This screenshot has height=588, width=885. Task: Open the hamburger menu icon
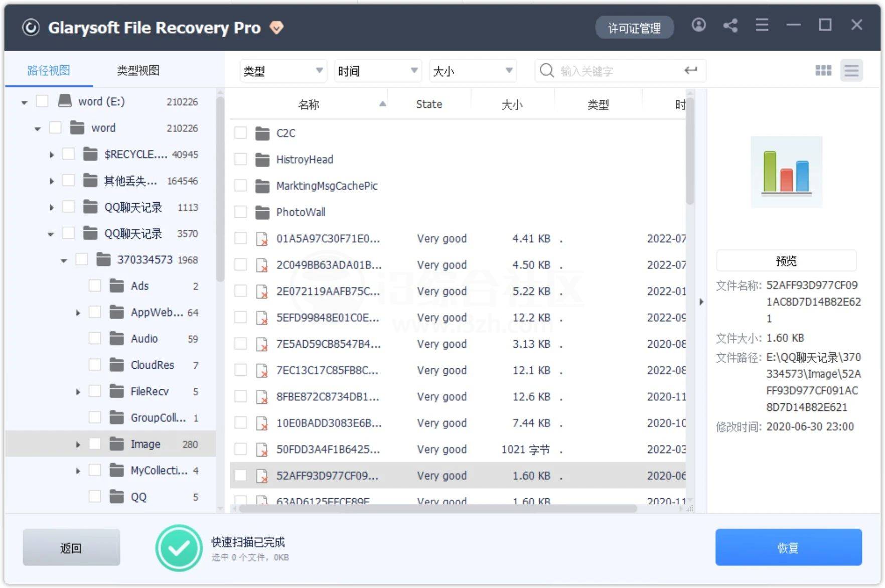pos(762,25)
